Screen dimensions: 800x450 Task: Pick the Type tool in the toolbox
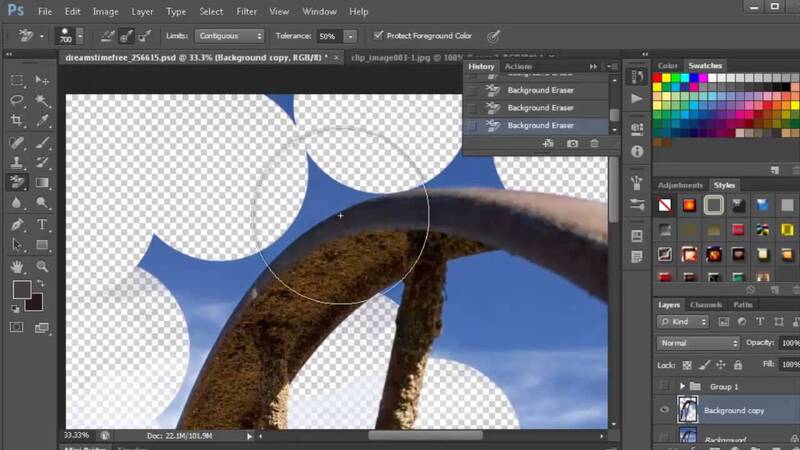coord(42,224)
